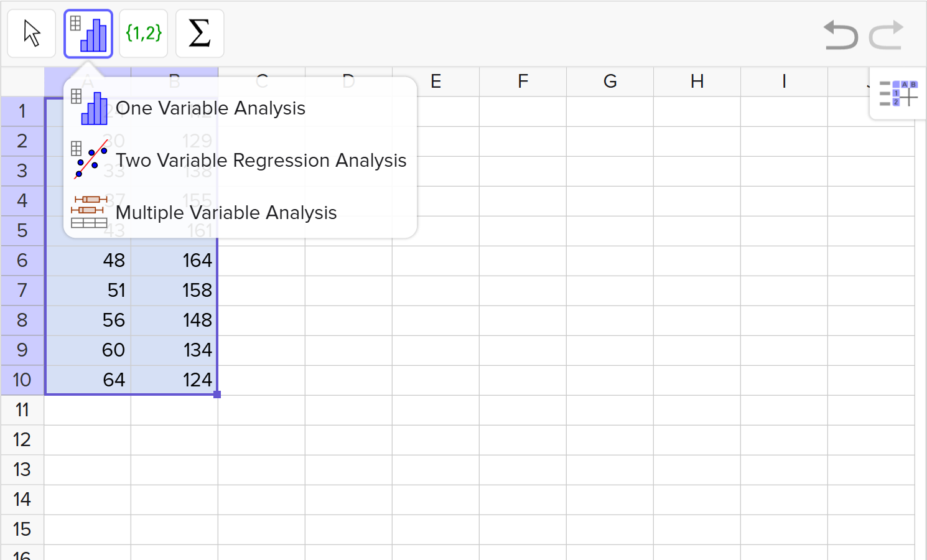Click the bar chart icon in menu
The image size is (927, 560).
tap(89, 107)
